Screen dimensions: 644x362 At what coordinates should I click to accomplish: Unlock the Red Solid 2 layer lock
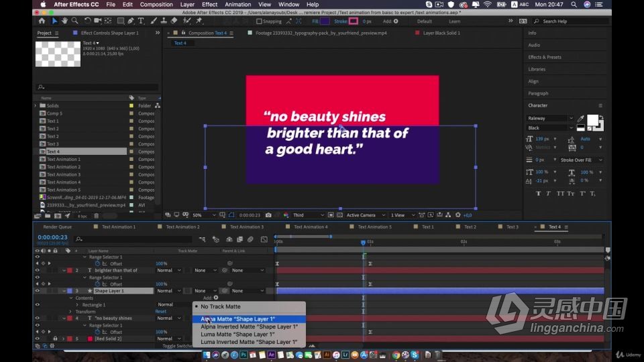tap(55, 339)
